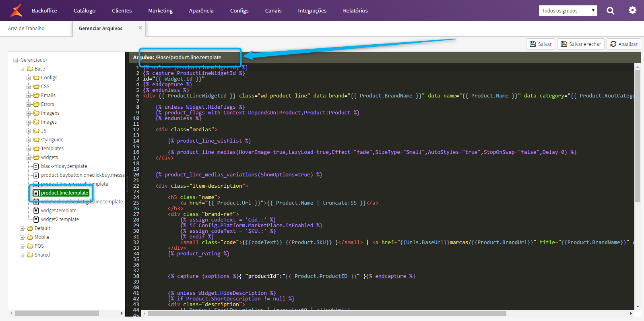Expand the CSS folder
Image resolution: width=644 pixels, height=321 pixels.
[x=29, y=87]
